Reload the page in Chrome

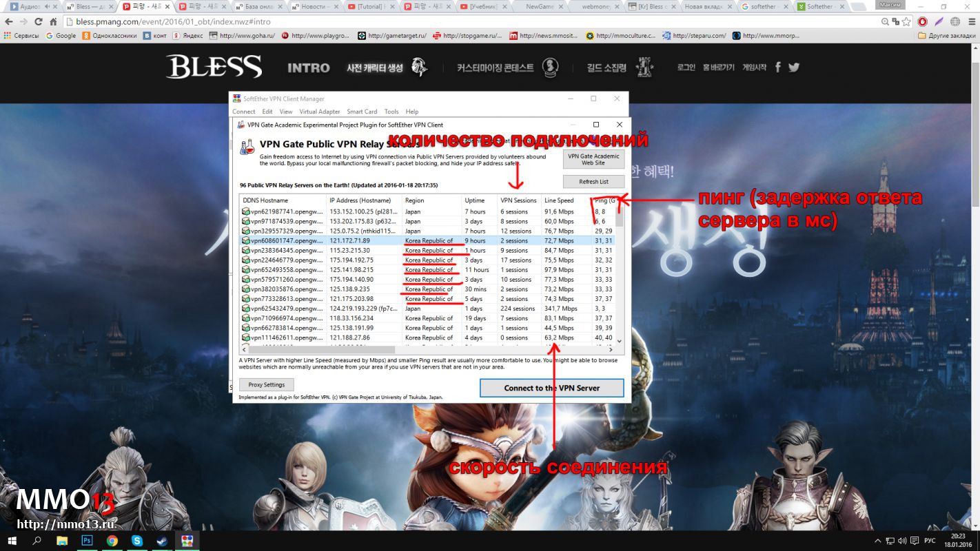(38, 21)
